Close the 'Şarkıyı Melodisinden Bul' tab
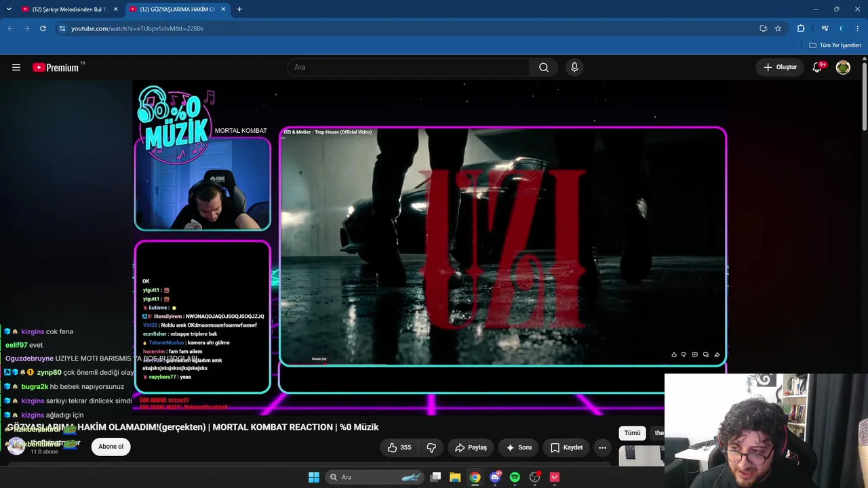 (116, 9)
